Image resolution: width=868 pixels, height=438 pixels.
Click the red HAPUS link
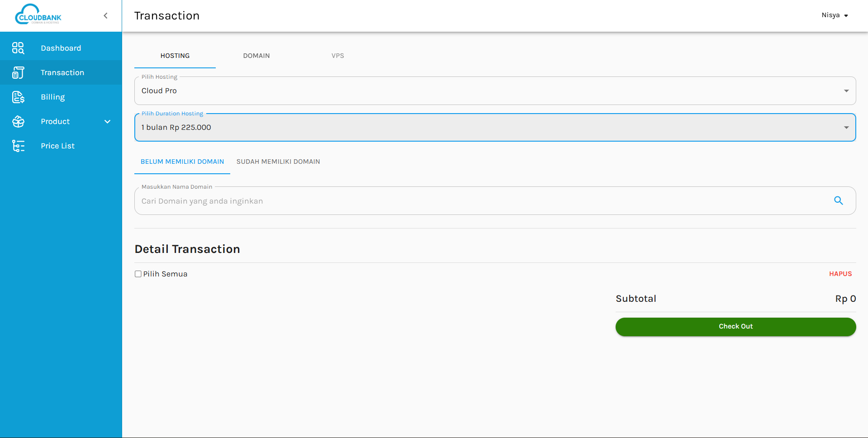click(x=840, y=274)
